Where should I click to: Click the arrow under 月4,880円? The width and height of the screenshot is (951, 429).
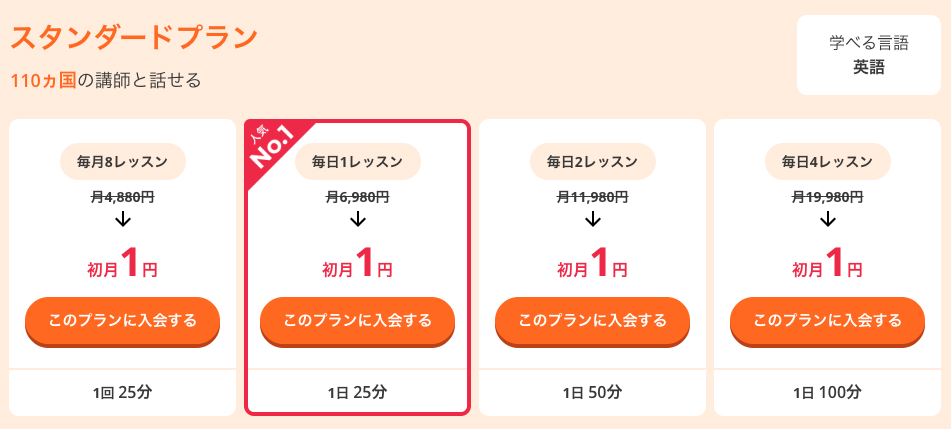[x=123, y=218]
